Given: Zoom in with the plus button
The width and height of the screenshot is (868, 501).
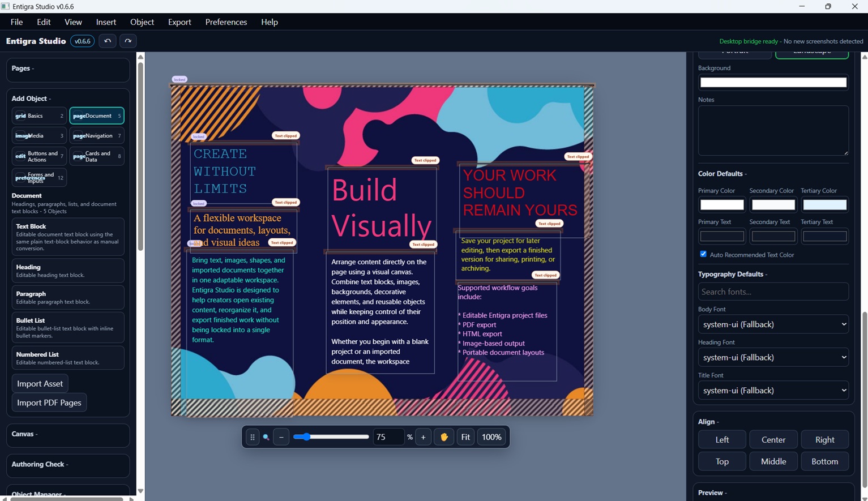Looking at the screenshot, I should 424,437.
